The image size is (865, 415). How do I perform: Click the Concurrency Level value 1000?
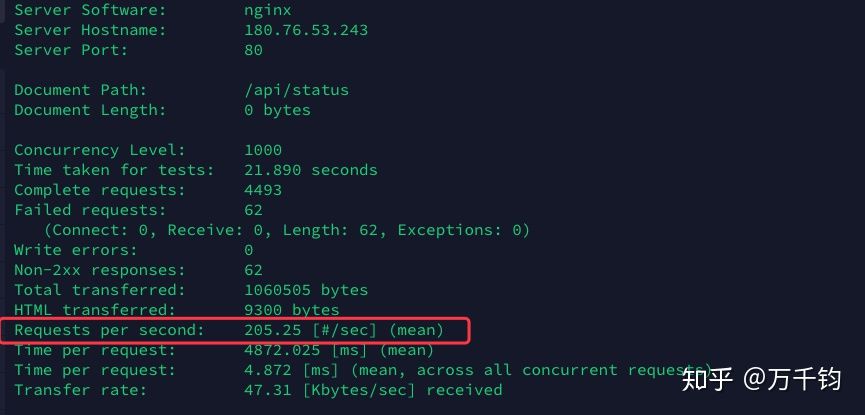click(x=263, y=150)
